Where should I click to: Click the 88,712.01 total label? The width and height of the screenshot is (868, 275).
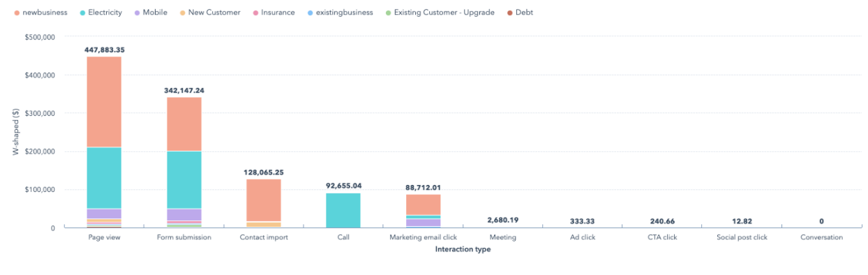pyautogui.click(x=424, y=187)
